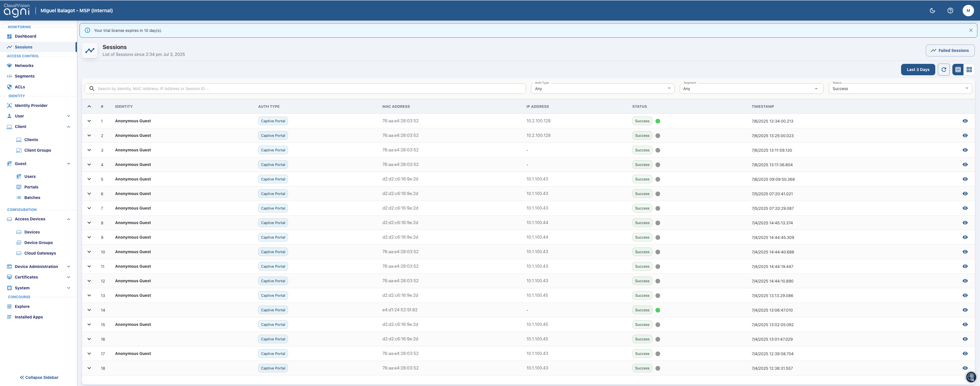Switch to grid card view icon
The image size is (980, 386).
(969, 70)
